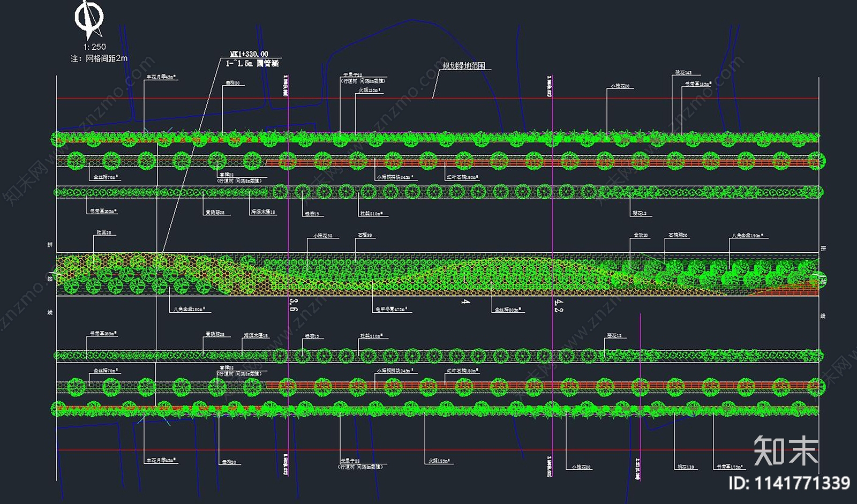Viewport: 857px width, 504px height.
Task: Select the scale text 1:250
Action: click(x=95, y=47)
